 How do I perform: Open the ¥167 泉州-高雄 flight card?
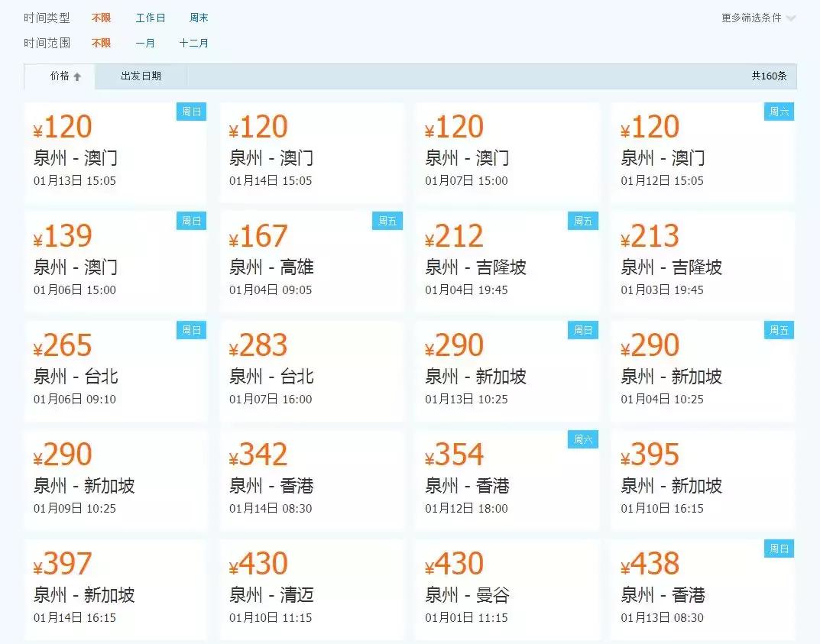(311, 260)
